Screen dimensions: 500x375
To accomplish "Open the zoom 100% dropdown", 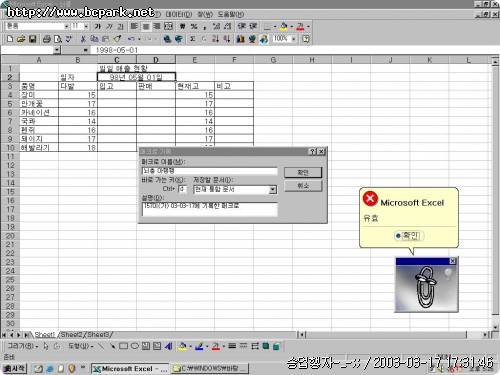I will point(293,39).
